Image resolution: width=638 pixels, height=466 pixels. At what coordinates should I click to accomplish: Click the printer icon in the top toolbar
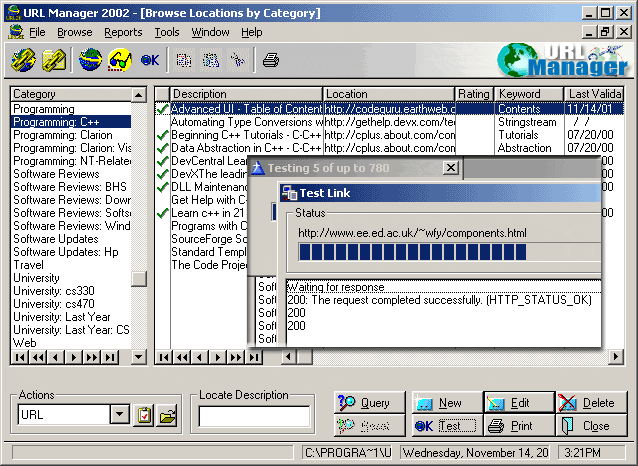[x=271, y=60]
